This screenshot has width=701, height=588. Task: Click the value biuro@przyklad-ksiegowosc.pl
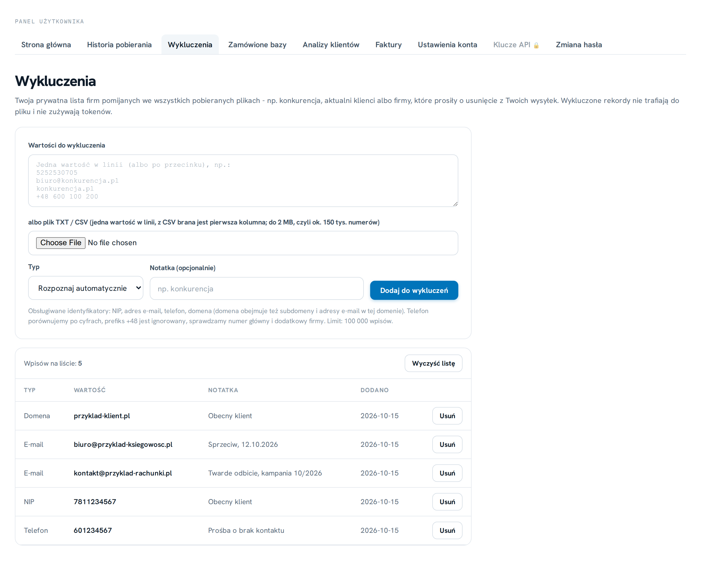tap(123, 444)
